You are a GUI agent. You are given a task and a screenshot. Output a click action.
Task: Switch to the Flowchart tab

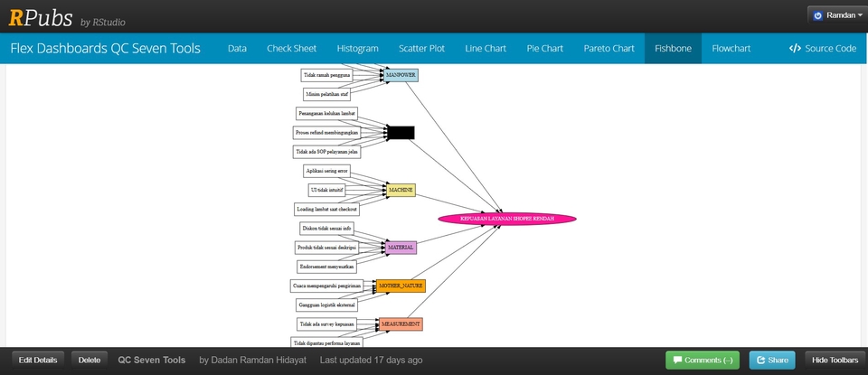click(731, 48)
